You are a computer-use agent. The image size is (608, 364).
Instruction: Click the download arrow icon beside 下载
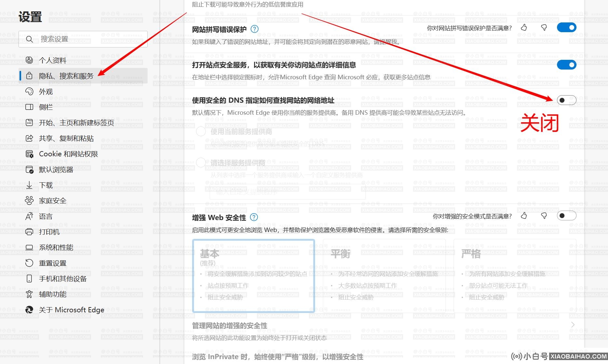pyautogui.click(x=29, y=185)
